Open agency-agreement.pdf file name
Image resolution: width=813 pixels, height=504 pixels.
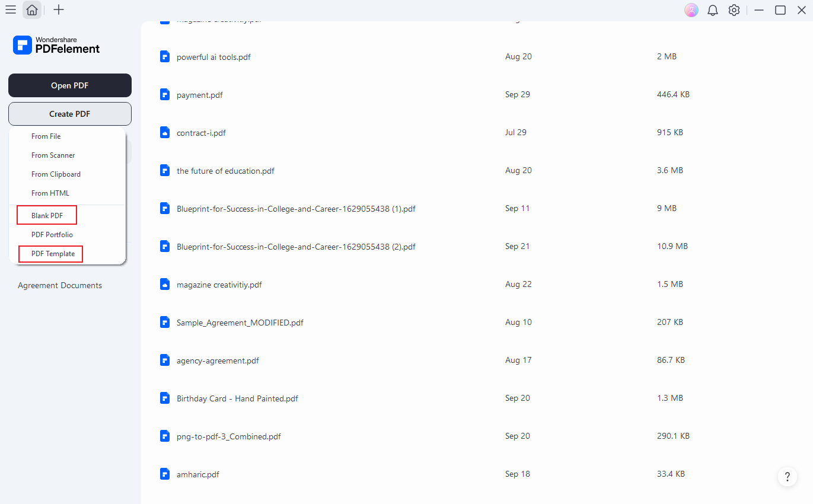[x=218, y=361]
